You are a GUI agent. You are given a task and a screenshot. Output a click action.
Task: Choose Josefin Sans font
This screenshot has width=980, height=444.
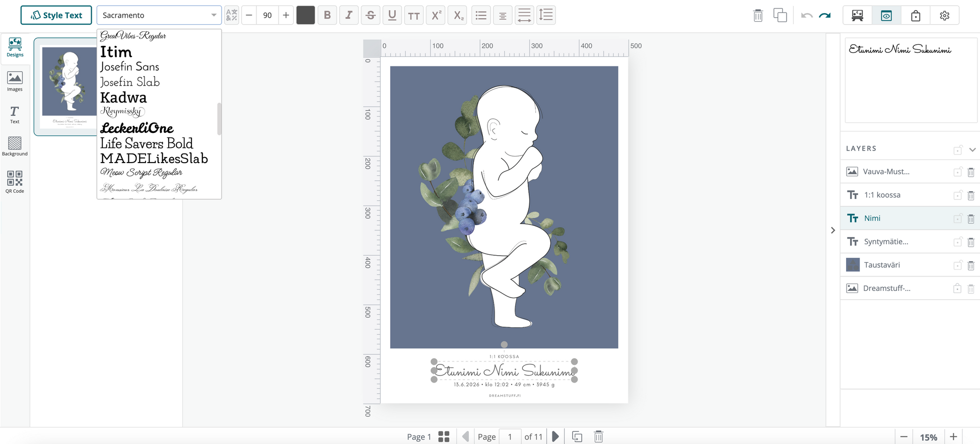coord(129,67)
